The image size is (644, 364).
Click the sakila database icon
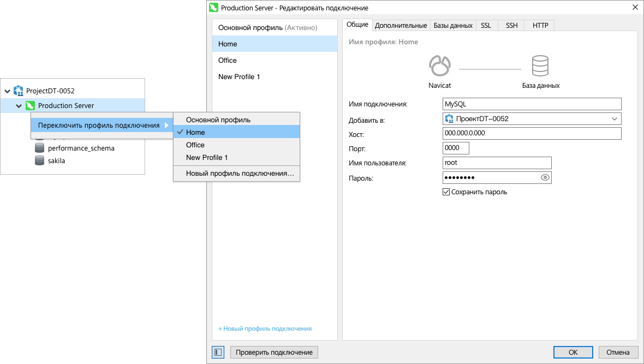coord(39,161)
